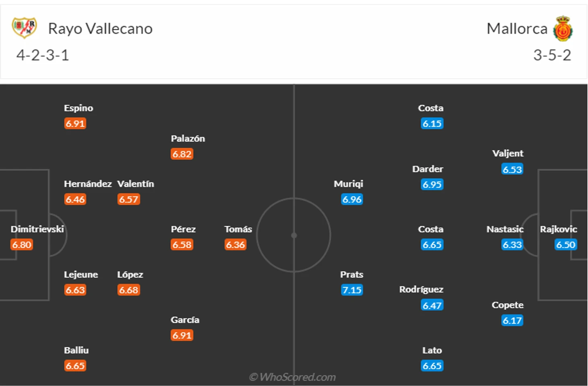Image resolution: width=588 pixels, height=386 pixels.
Task: Click Rodríguez's 6.47 rating badge
Action: click(432, 305)
